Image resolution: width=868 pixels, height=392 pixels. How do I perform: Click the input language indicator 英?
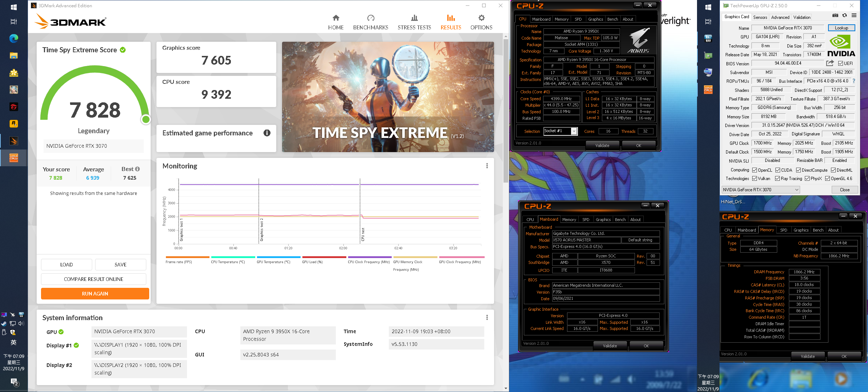click(13, 342)
